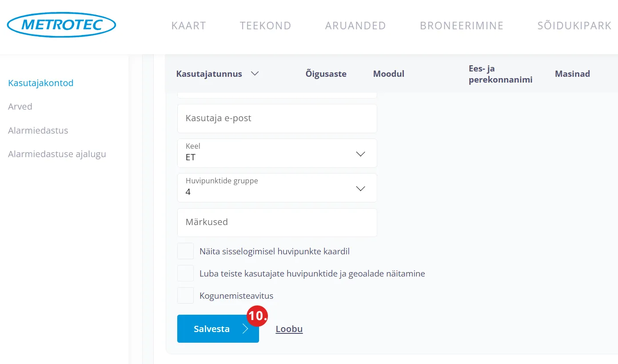Click into the Märkused field

click(277, 222)
